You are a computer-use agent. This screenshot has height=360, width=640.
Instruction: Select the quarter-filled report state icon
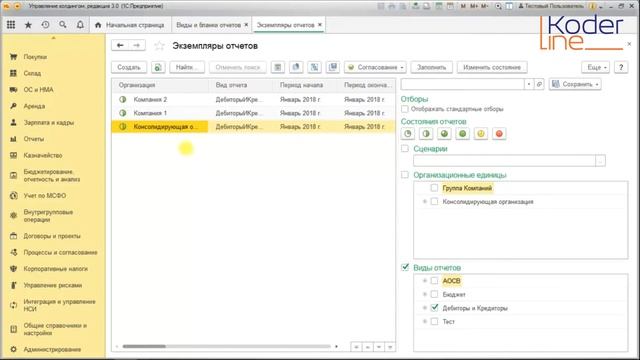pos(408,133)
